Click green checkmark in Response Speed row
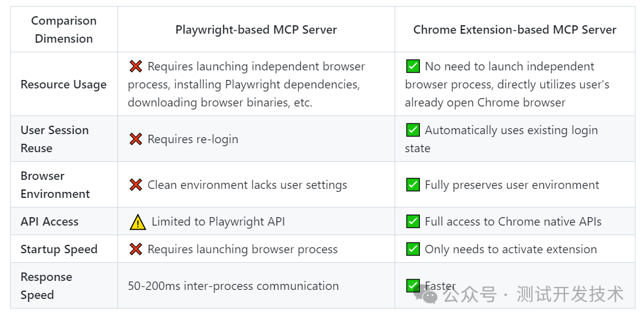The image size is (644, 320). click(413, 286)
